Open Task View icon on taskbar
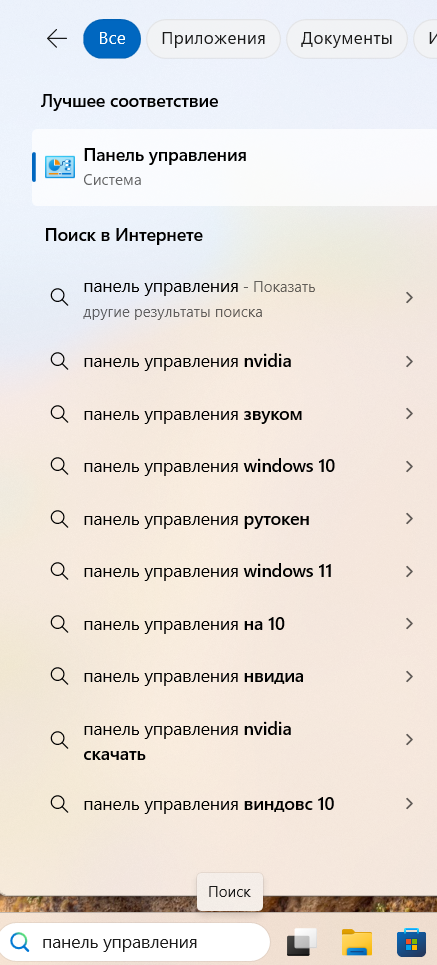 tap(302, 942)
